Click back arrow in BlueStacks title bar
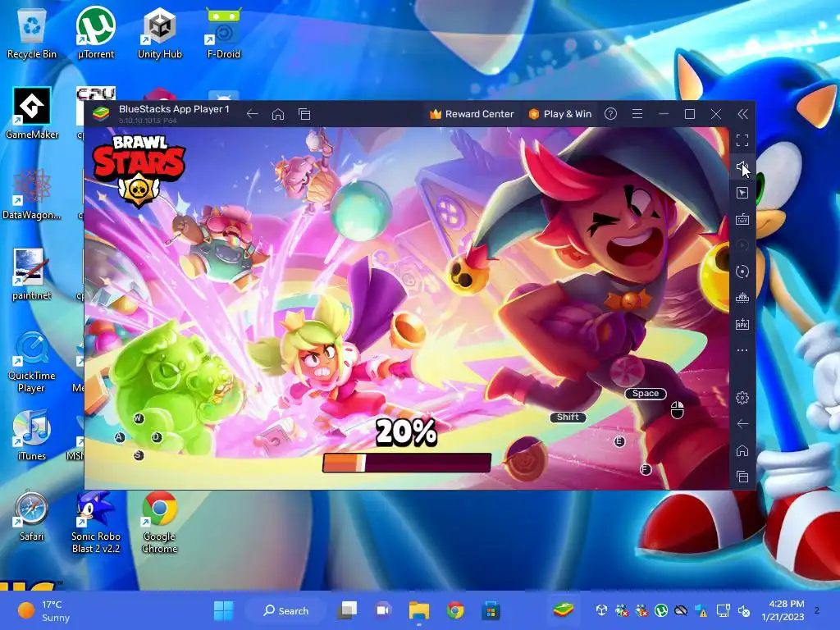 [x=252, y=113]
